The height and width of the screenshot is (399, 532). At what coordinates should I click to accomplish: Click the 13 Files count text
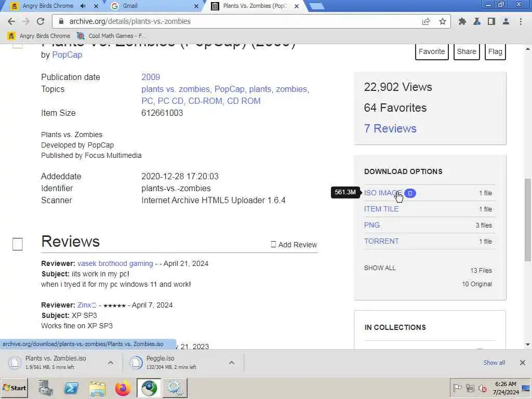(481, 271)
